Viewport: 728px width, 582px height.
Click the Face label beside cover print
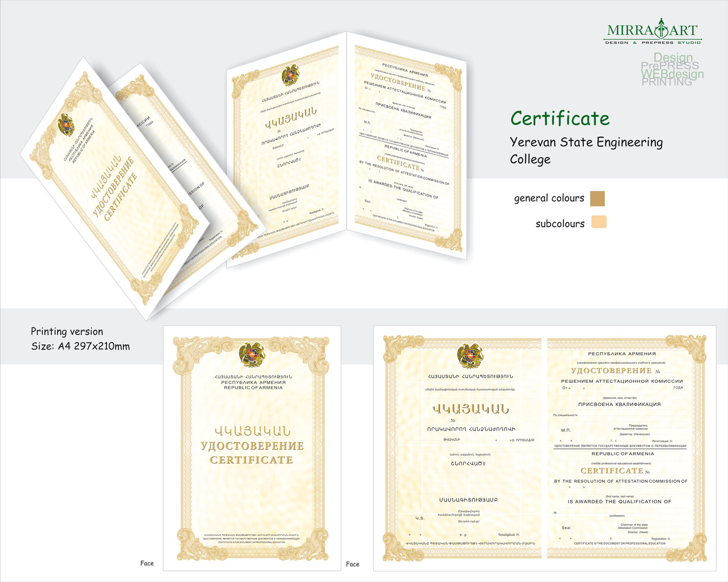coord(147,563)
